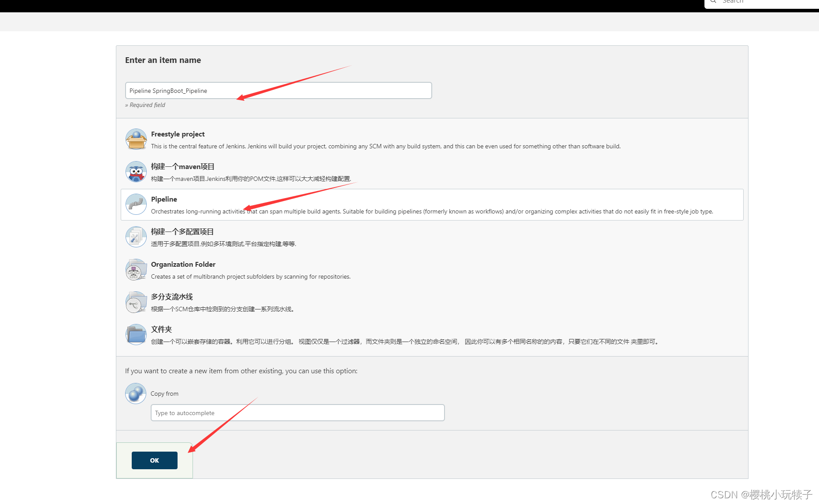
Task: Click the item name input field
Action: pyautogui.click(x=278, y=91)
